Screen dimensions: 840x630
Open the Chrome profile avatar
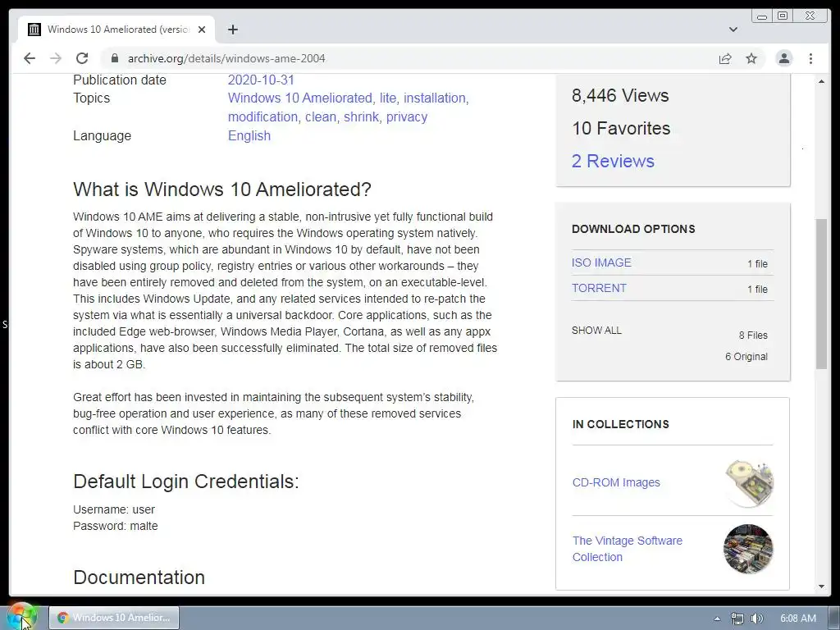click(x=783, y=58)
